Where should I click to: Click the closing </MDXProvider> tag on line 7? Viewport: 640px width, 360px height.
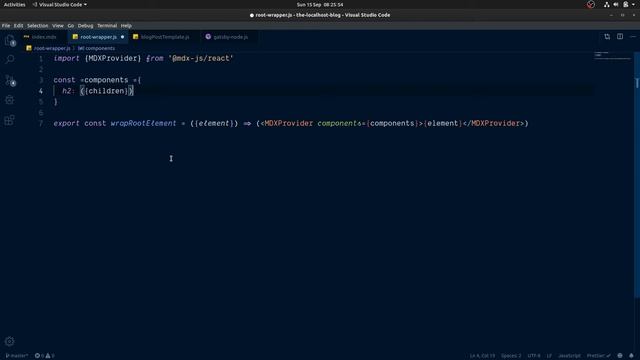493,123
